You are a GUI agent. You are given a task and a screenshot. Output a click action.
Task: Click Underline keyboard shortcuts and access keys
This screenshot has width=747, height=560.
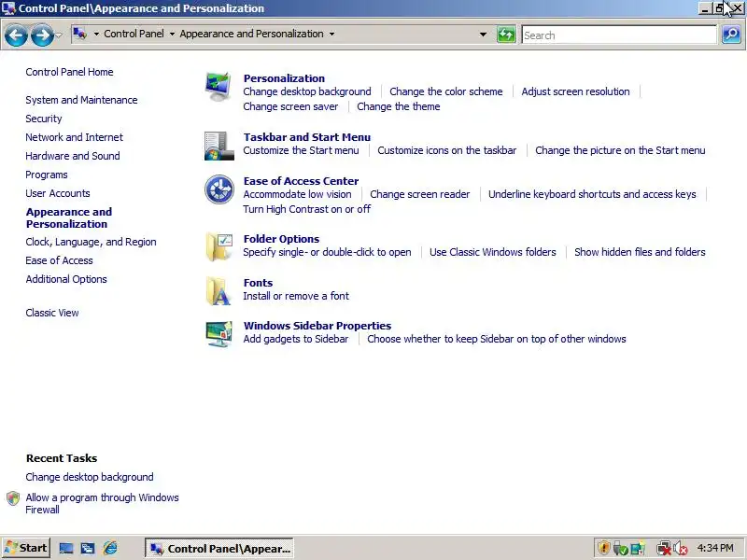592,194
